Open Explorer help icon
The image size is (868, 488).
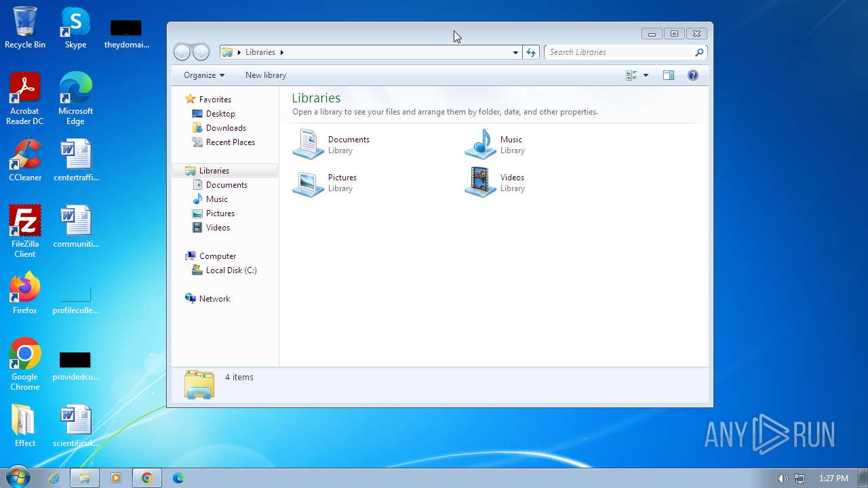click(x=692, y=75)
